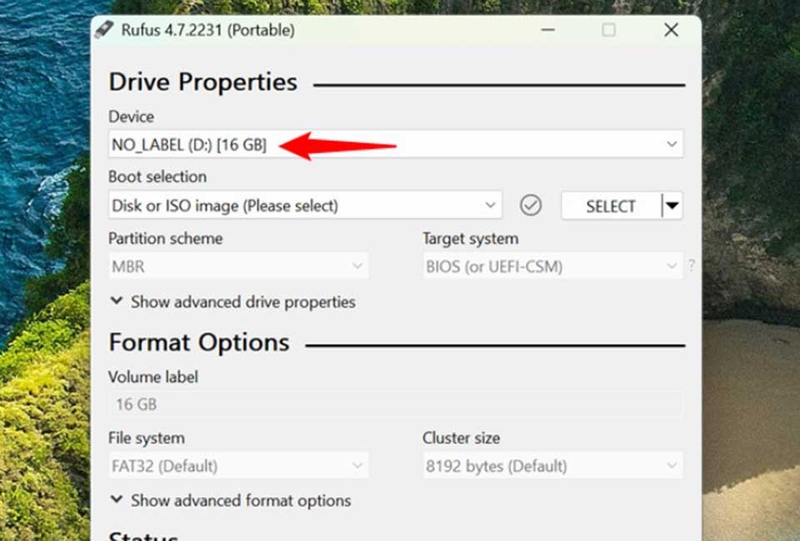Close the Rufus window
Screen dimensions: 800x541
(671, 30)
